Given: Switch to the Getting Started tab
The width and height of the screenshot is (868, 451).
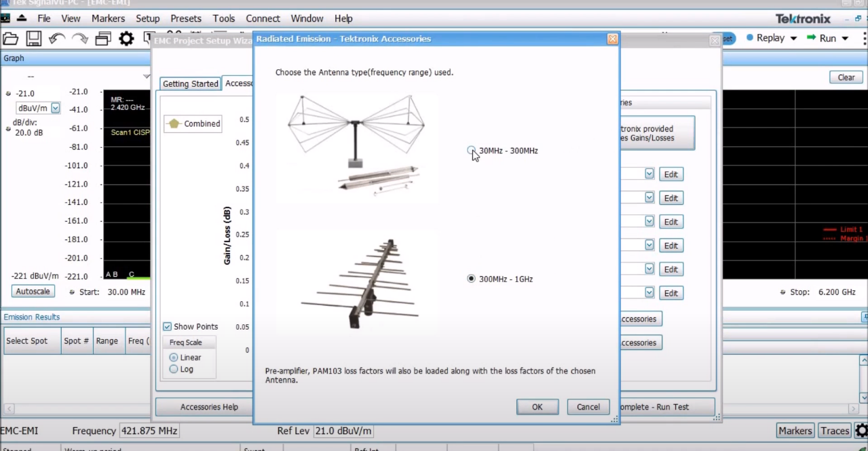Looking at the screenshot, I should (x=191, y=83).
